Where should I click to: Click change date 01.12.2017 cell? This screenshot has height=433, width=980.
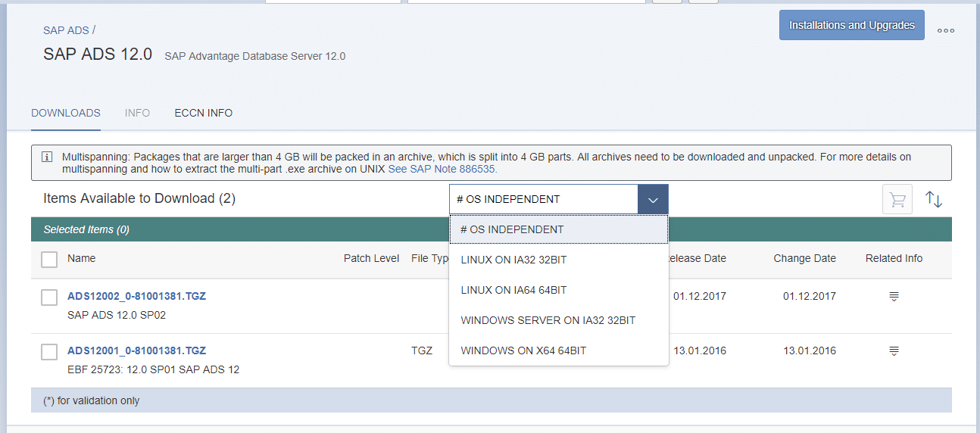pyautogui.click(x=810, y=296)
